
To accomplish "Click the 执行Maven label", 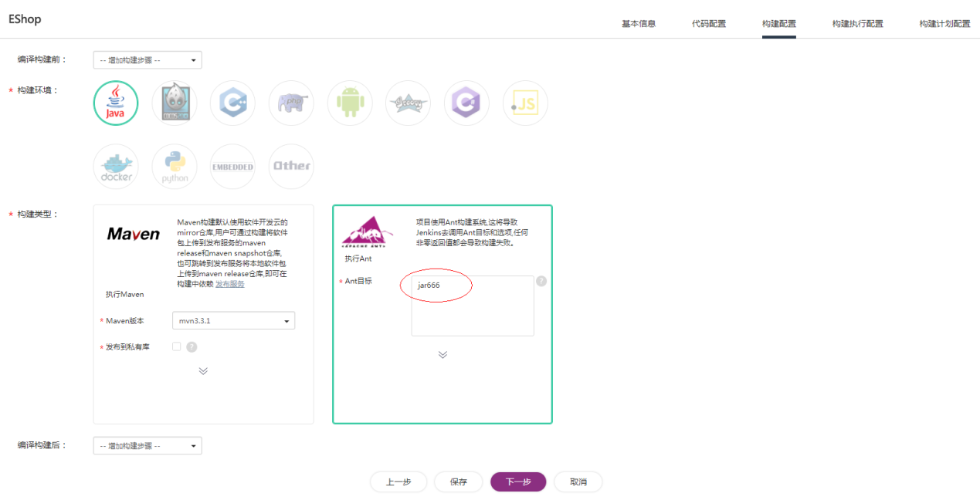I will (125, 294).
